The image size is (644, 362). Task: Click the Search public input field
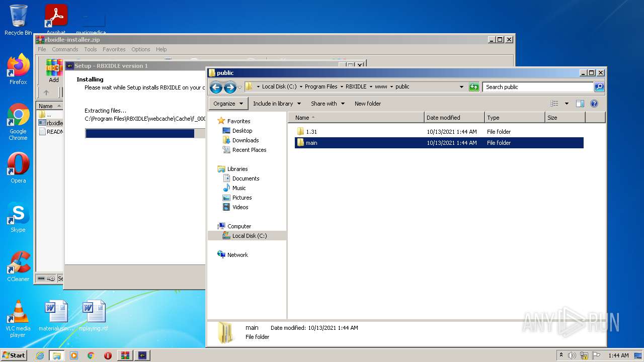coord(537,87)
